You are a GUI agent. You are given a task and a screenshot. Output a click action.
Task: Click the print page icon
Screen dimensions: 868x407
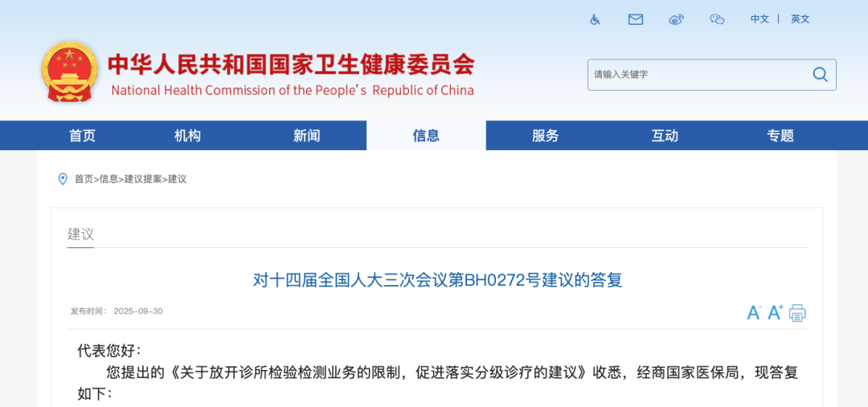click(797, 312)
